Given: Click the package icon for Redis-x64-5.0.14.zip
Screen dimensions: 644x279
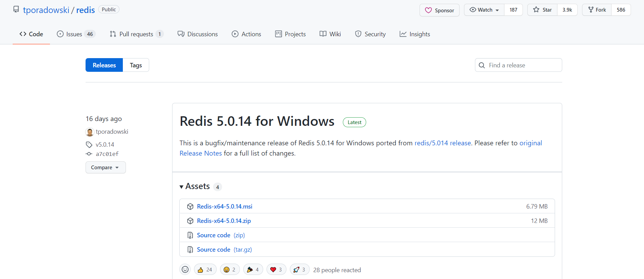Looking at the screenshot, I should coord(190,221).
